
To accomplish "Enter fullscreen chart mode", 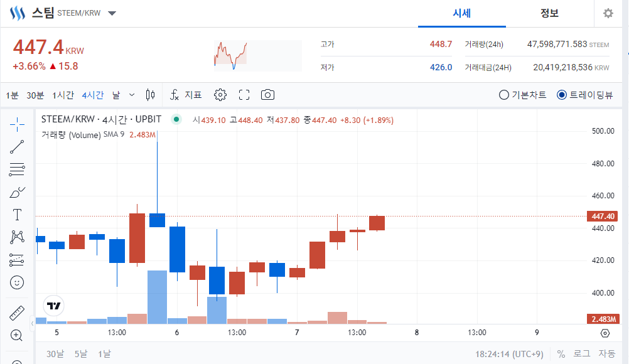I will tap(244, 95).
